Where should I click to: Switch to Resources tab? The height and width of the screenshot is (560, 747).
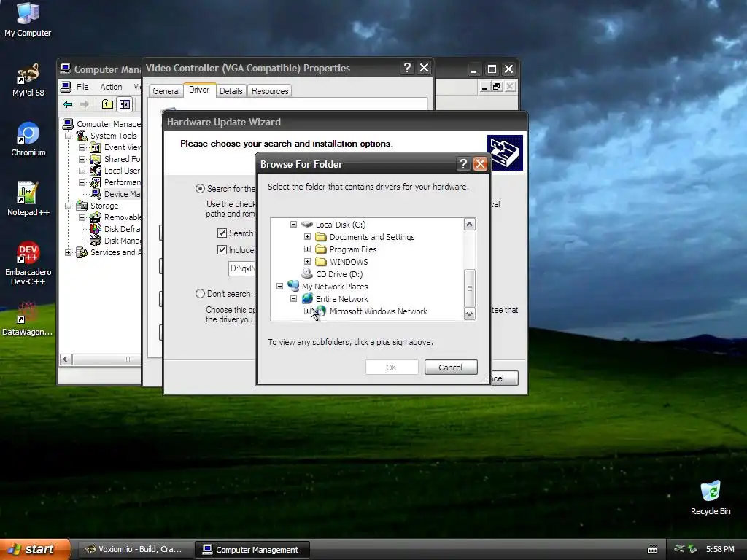(270, 90)
